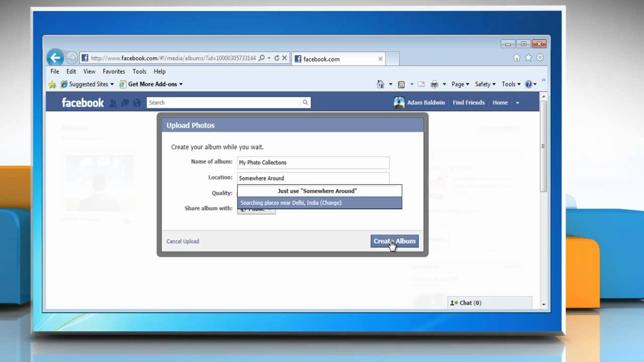Expand the Print options dropdown arrow
644x362 pixels.
(x=445, y=84)
